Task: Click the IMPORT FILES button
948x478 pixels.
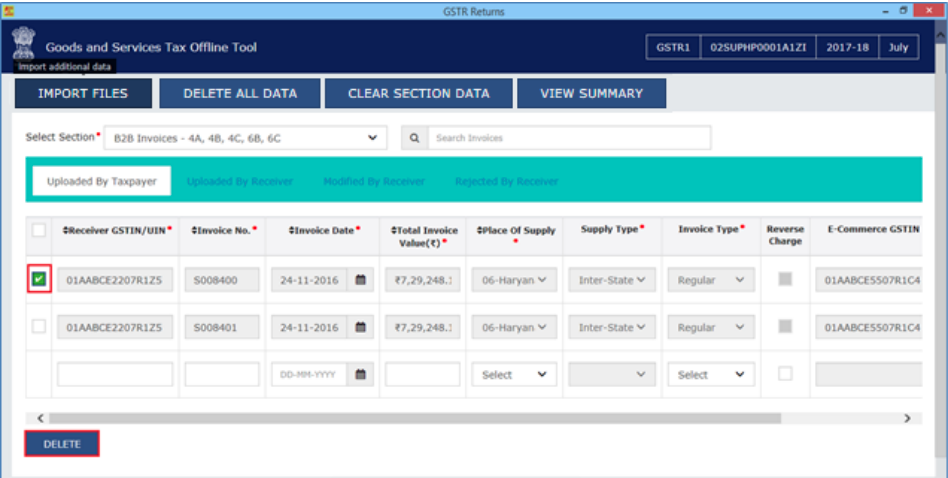Action: (x=83, y=93)
